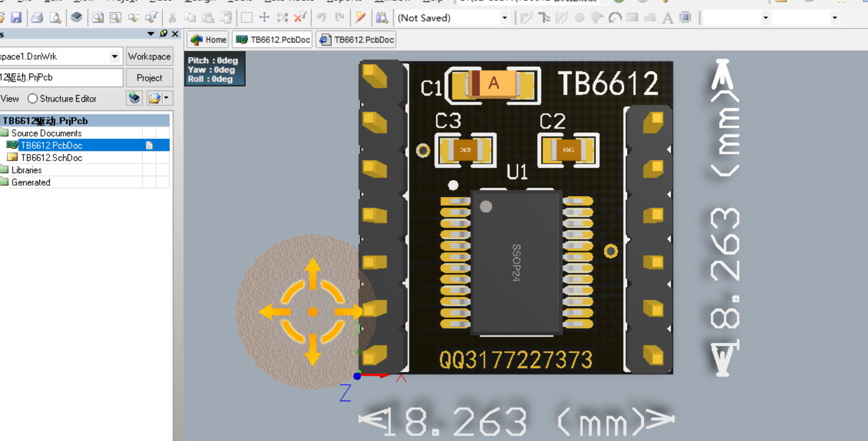Click the Redo arrow icon
868x441 pixels.
339,18
